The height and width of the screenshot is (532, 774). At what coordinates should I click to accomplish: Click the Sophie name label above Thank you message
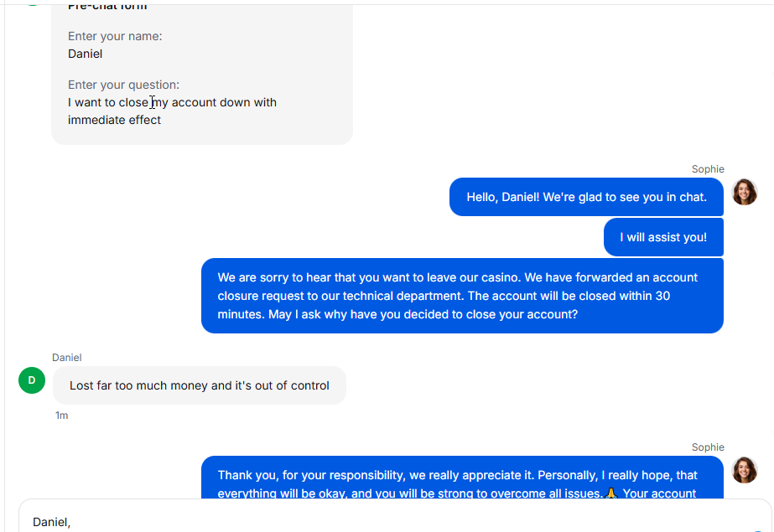(x=708, y=447)
